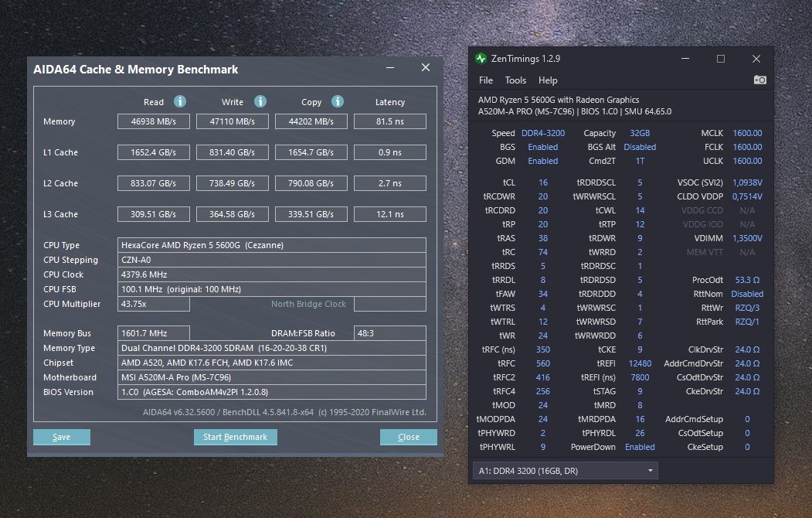Open the Help menu in ZenTimings
The image size is (812, 518).
pyautogui.click(x=547, y=80)
